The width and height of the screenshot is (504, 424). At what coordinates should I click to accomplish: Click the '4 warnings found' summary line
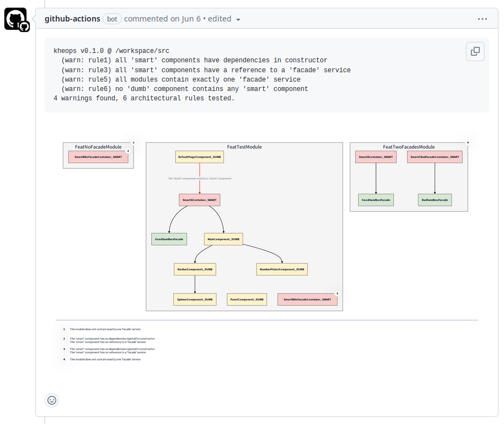click(144, 98)
